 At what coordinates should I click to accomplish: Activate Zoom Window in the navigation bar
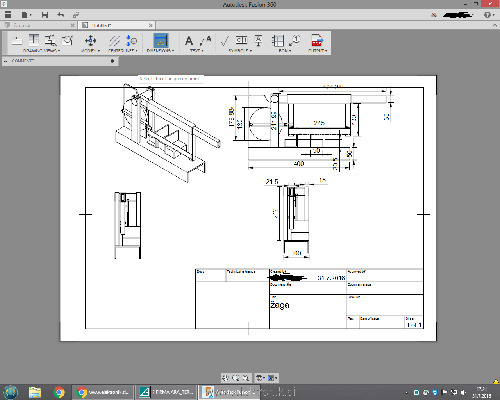tap(236, 378)
